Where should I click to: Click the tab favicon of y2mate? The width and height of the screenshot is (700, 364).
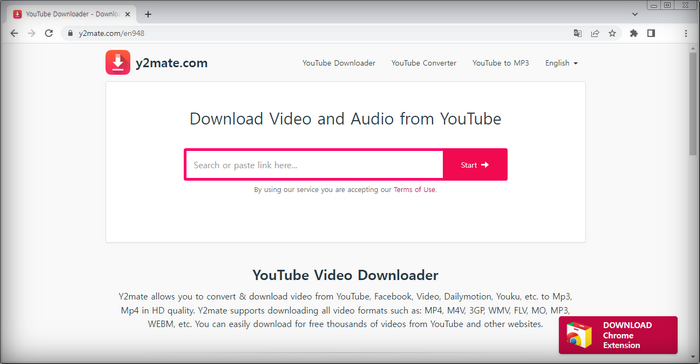17,14
